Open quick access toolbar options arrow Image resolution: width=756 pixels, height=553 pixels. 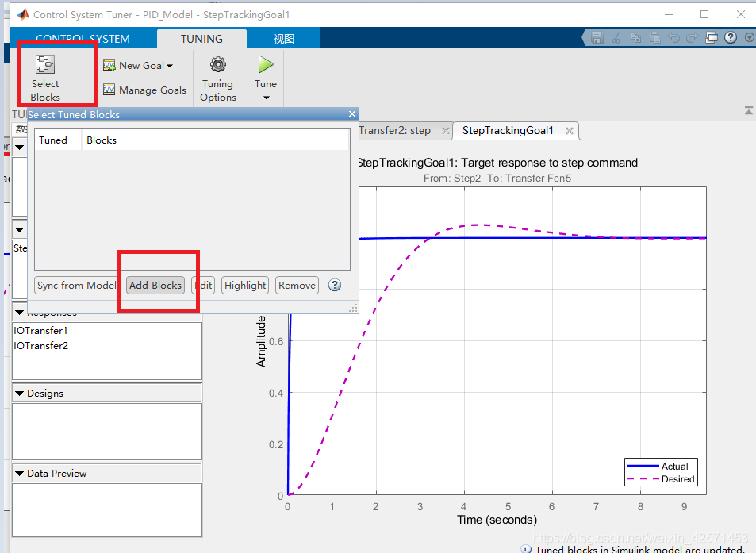(x=749, y=37)
